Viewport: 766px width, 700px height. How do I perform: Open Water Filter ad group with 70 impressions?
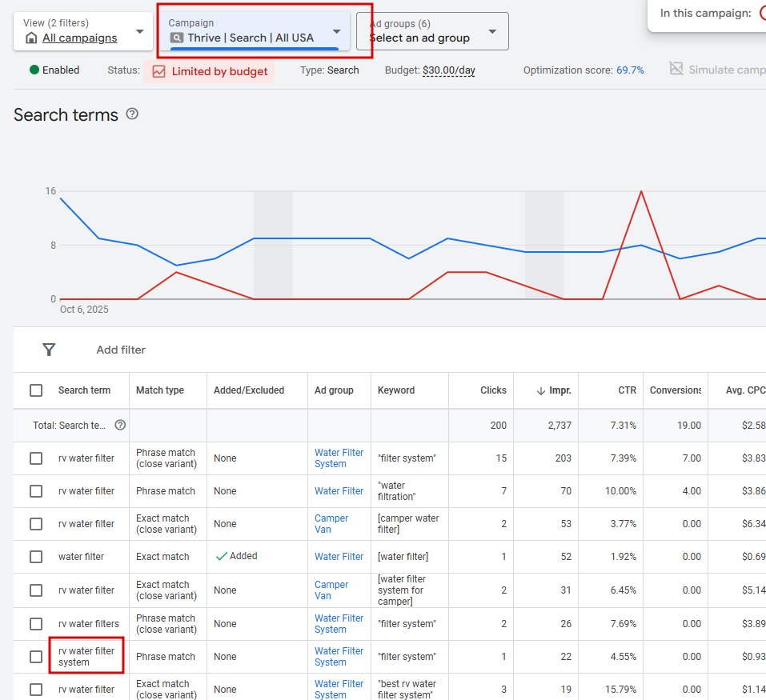point(339,491)
